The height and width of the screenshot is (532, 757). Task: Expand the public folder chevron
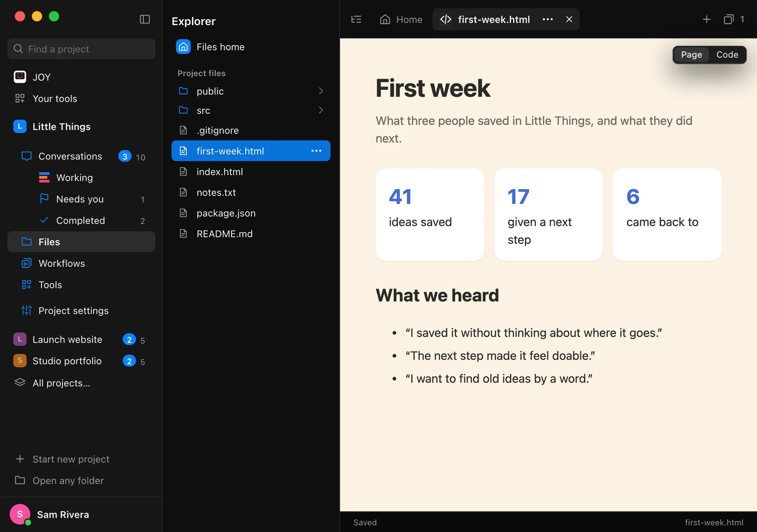321,91
